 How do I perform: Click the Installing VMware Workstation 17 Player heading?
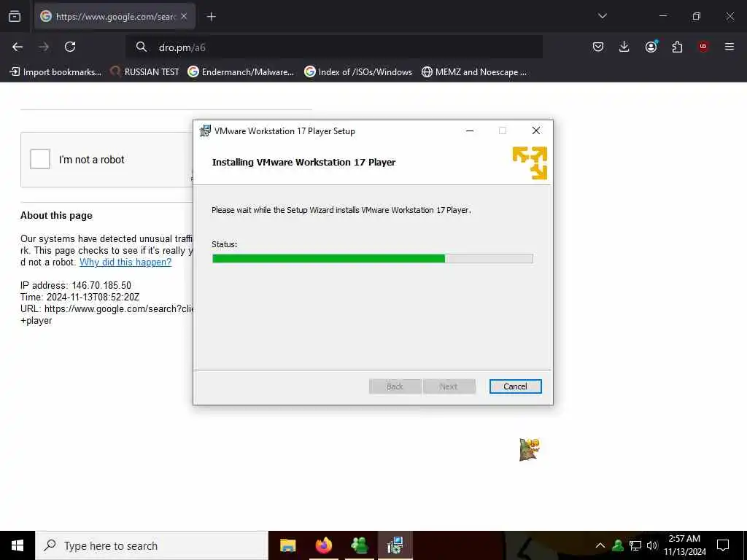pyautogui.click(x=303, y=162)
